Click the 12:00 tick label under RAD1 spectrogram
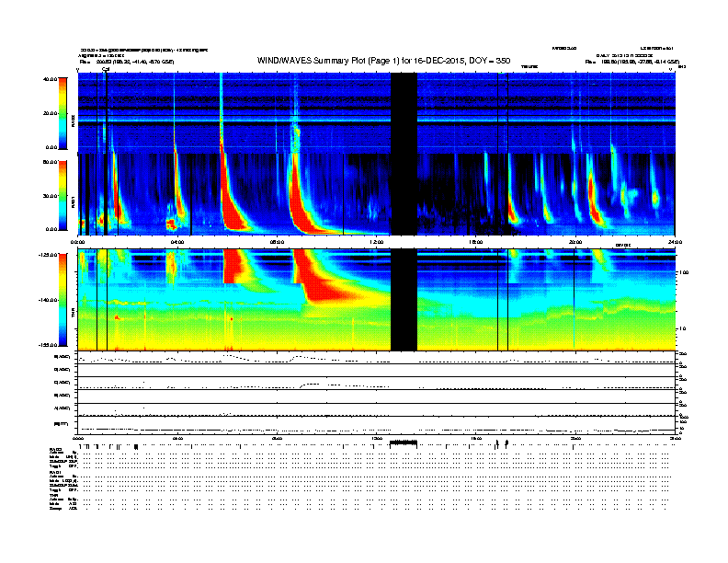The height and width of the screenshot is (563, 728). 377,242
